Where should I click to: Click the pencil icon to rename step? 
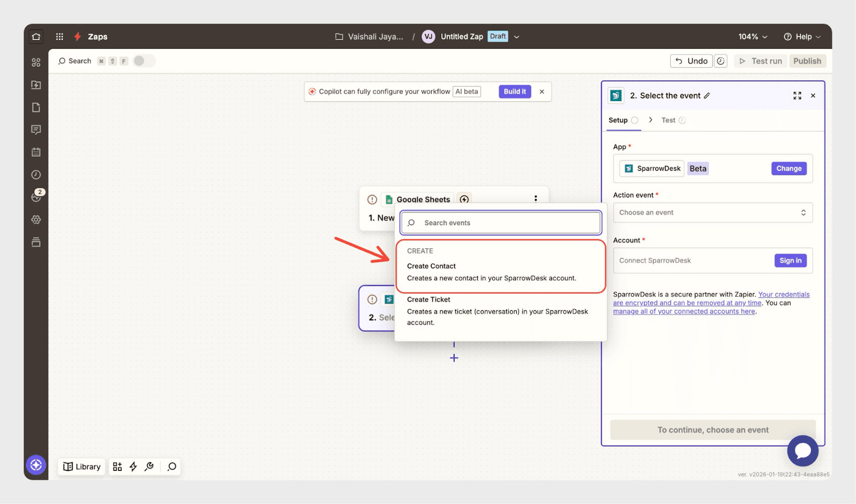click(x=707, y=96)
